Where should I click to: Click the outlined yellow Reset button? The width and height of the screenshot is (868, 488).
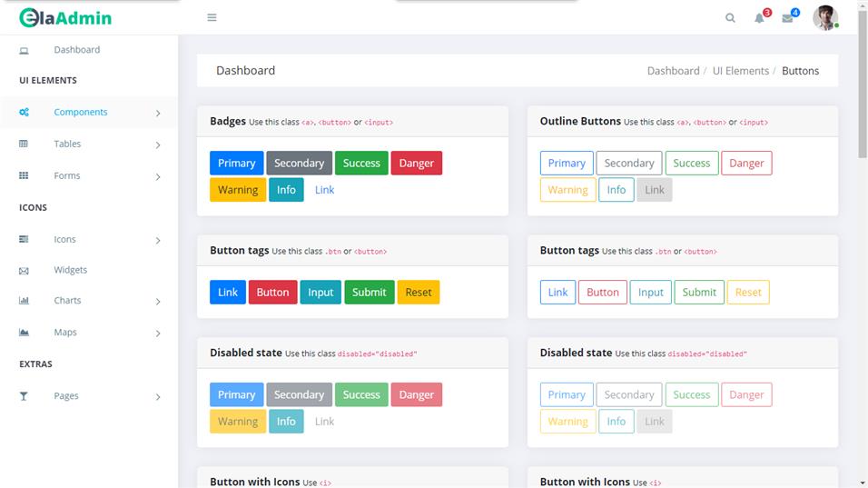(748, 293)
